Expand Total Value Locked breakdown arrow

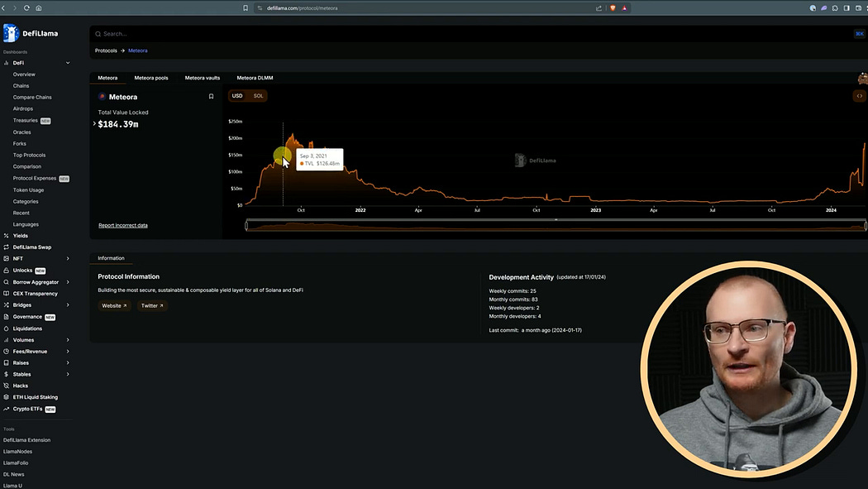[x=95, y=124]
